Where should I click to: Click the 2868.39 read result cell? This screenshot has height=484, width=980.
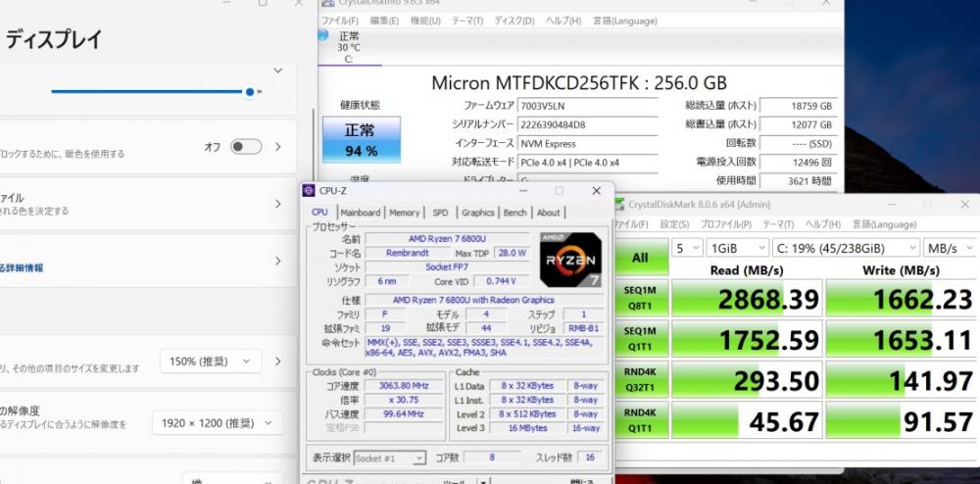tap(747, 298)
